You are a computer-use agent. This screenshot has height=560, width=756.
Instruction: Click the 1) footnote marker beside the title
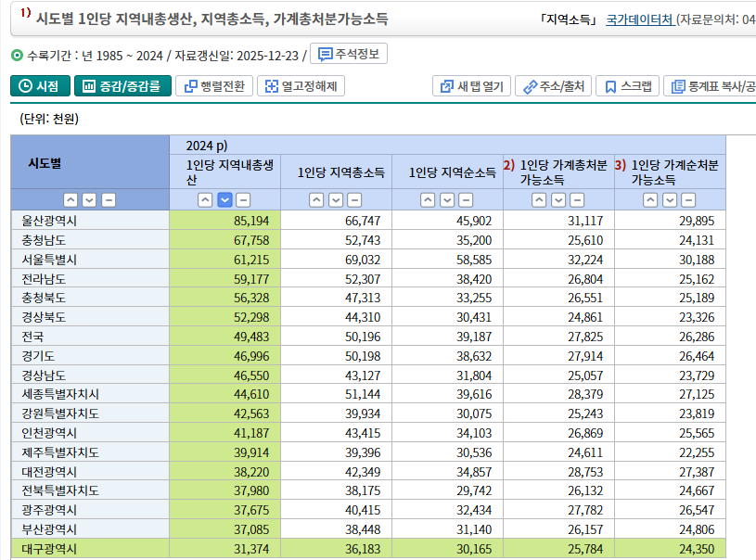click(x=25, y=13)
